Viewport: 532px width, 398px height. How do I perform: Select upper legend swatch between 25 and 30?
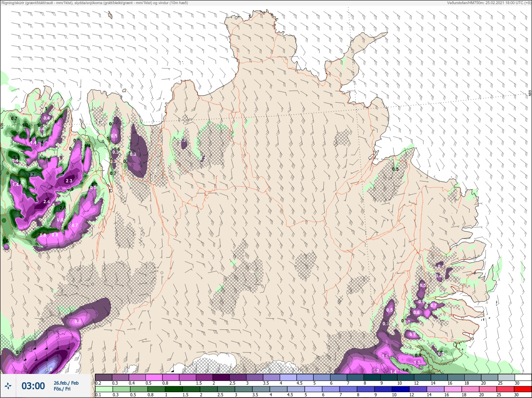click(x=507, y=377)
